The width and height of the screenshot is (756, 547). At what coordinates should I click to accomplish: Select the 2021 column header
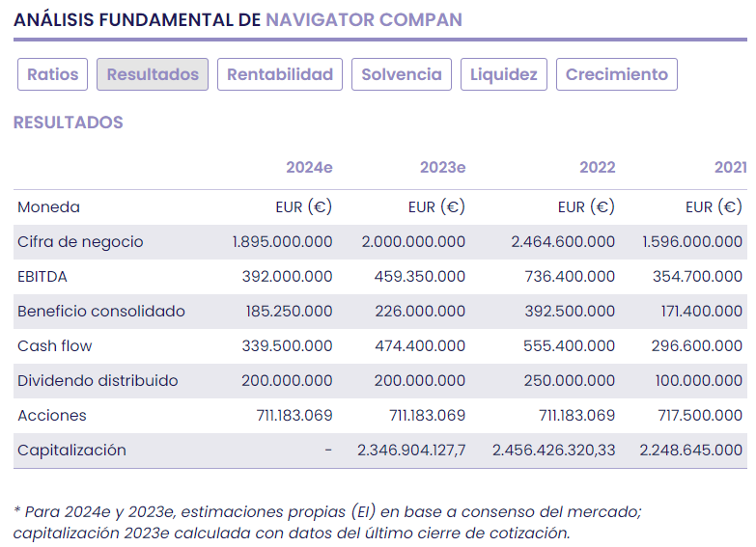click(730, 167)
